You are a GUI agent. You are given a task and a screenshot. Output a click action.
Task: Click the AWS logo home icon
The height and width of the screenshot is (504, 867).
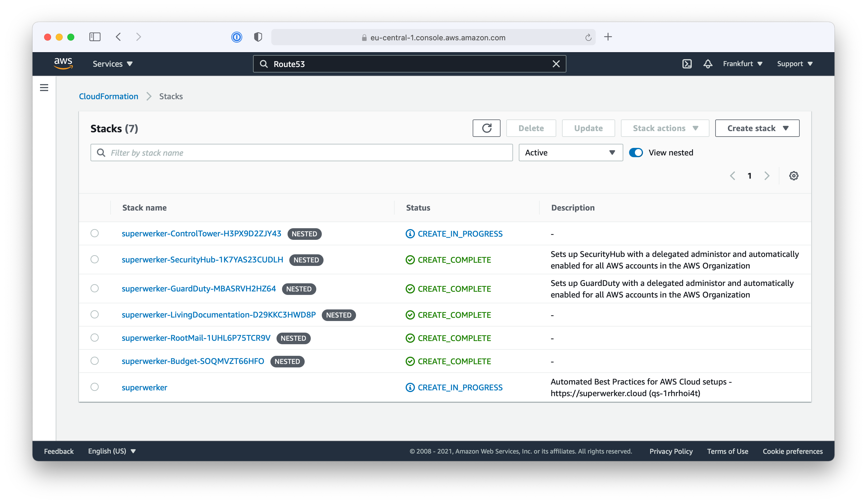63,64
